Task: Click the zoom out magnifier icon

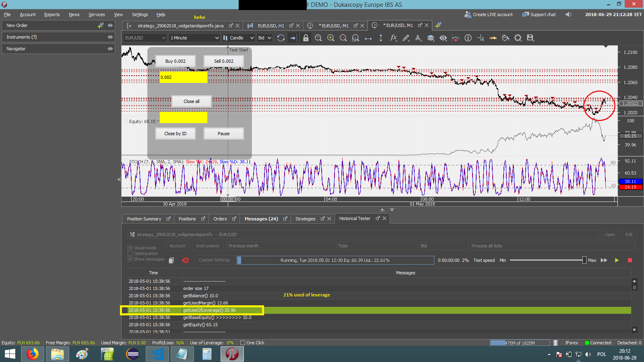Action: pos(343,38)
